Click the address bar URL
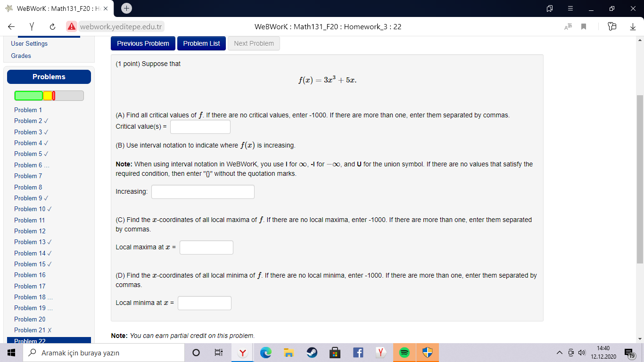The width and height of the screenshot is (644, 362). tap(121, 26)
